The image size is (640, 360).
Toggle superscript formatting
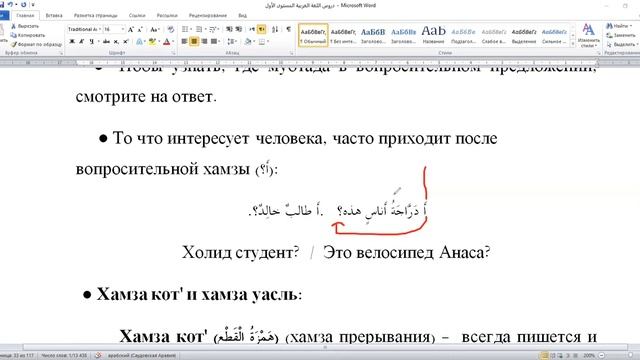click(x=126, y=41)
